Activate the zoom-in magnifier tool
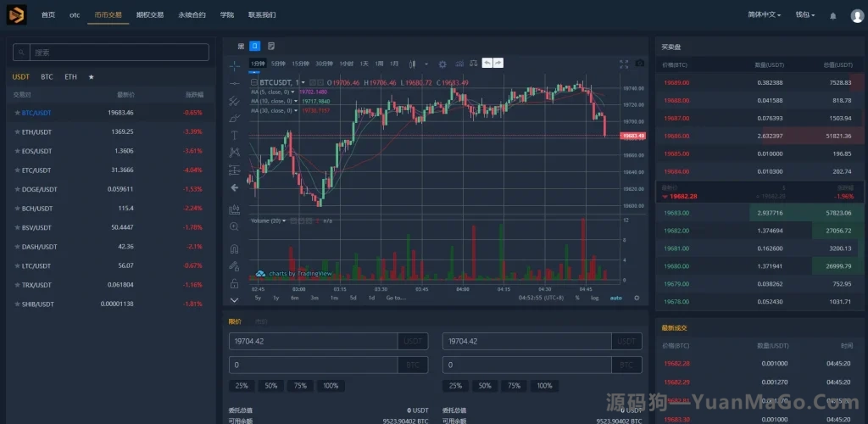The image size is (868, 424). pos(235,226)
